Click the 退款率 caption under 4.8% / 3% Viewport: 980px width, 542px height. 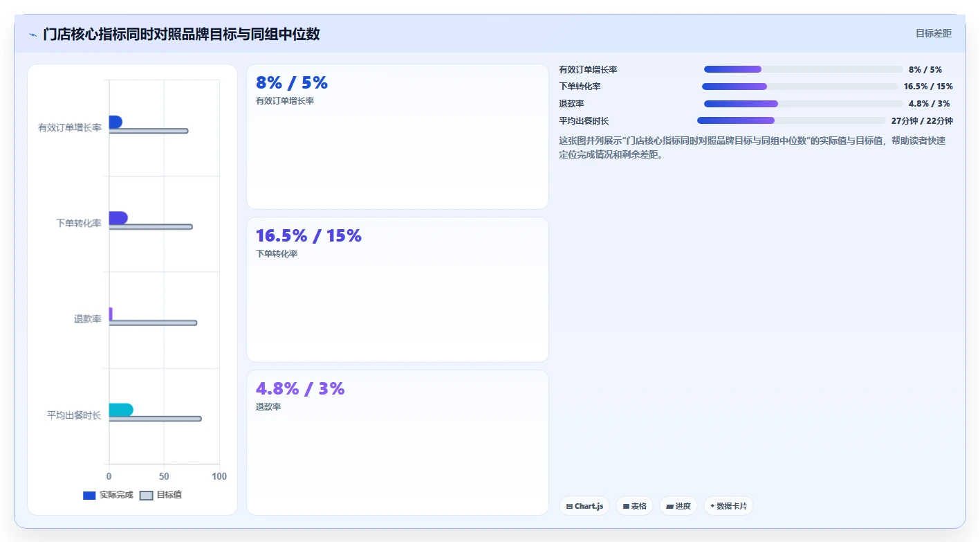(x=268, y=407)
